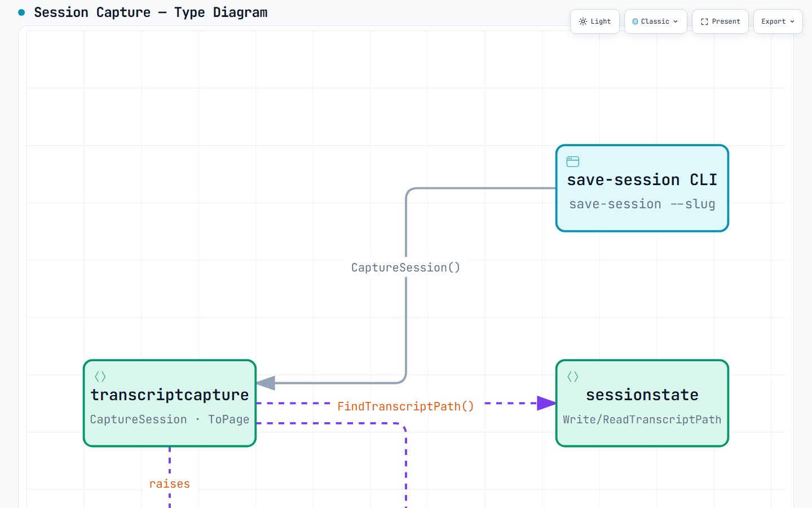Select the transcriptcapture node title

click(170, 395)
